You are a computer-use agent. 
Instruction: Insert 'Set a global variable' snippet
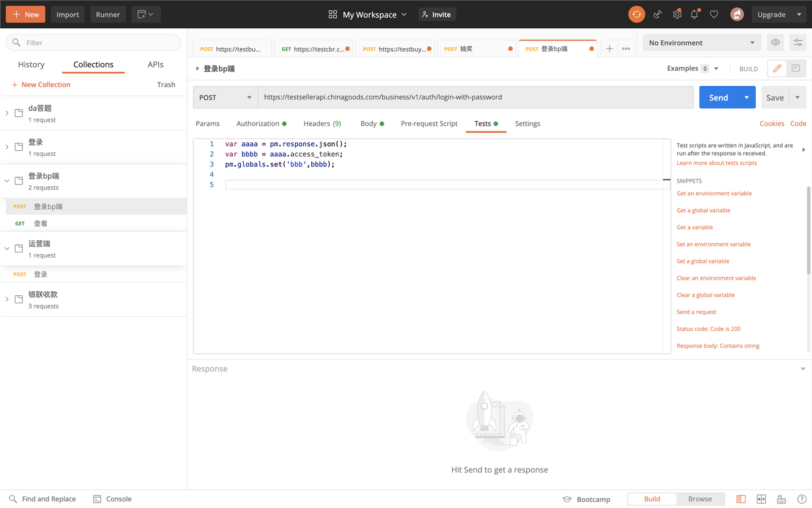[703, 261]
